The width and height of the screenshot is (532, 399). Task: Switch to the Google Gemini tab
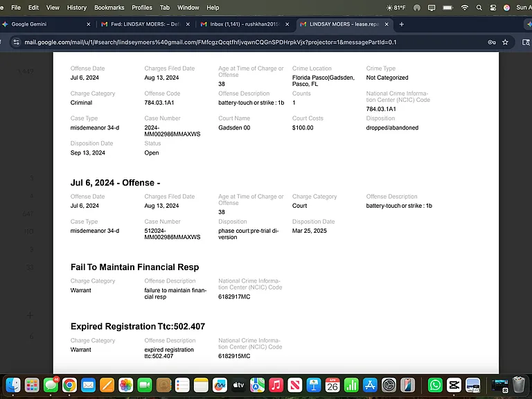[46, 24]
